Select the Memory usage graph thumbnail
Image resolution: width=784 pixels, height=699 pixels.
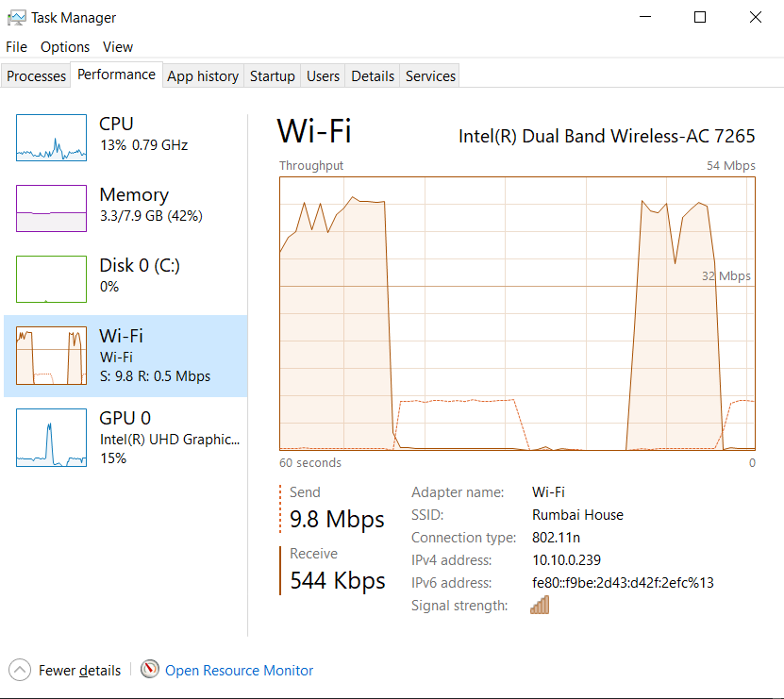[x=51, y=208]
